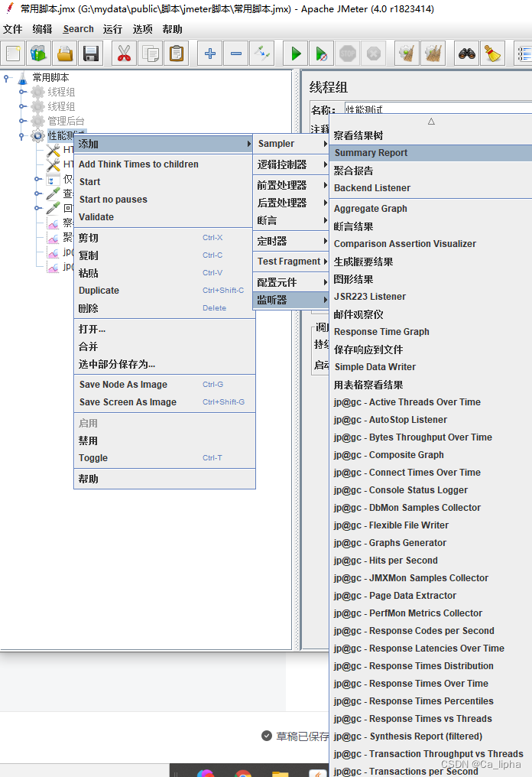Click 禁用 in context menu

click(x=164, y=441)
